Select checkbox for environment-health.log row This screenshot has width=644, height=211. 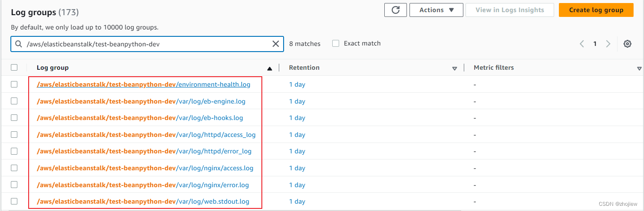pyautogui.click(x=14, y=84)
